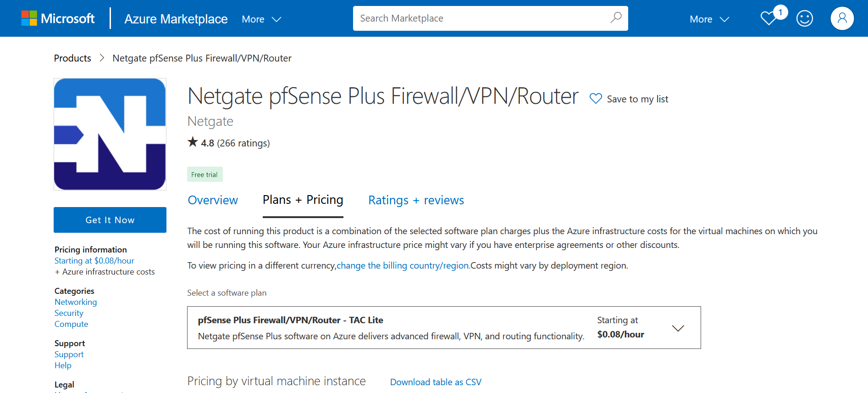Expand the left More dropdown
This screenshot has height=393, width=868.
(x=261, y=19)
